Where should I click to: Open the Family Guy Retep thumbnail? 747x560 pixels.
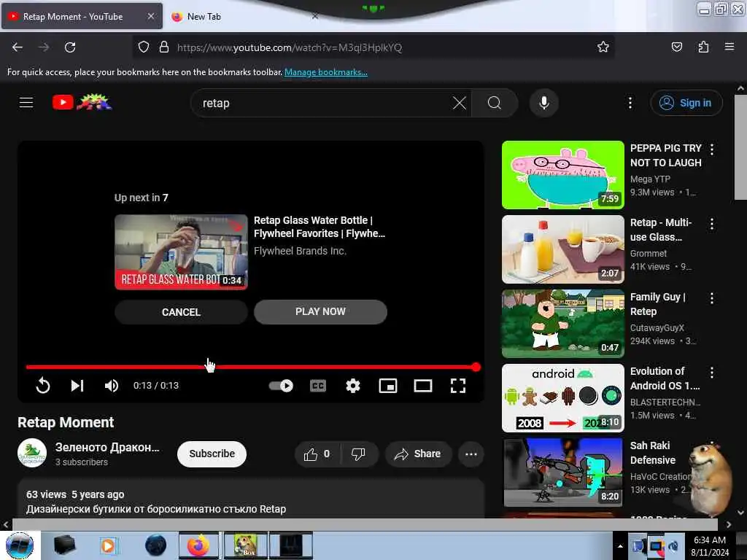[562, 324]
